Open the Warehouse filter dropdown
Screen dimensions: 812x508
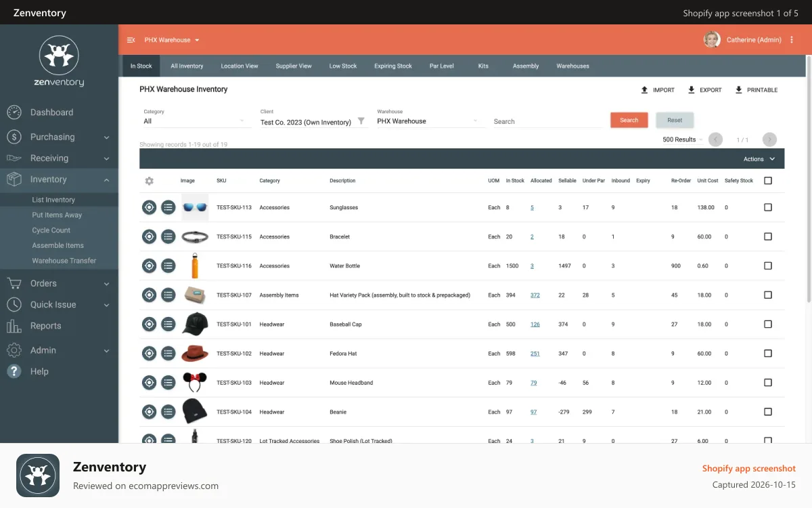click(430, 121)
